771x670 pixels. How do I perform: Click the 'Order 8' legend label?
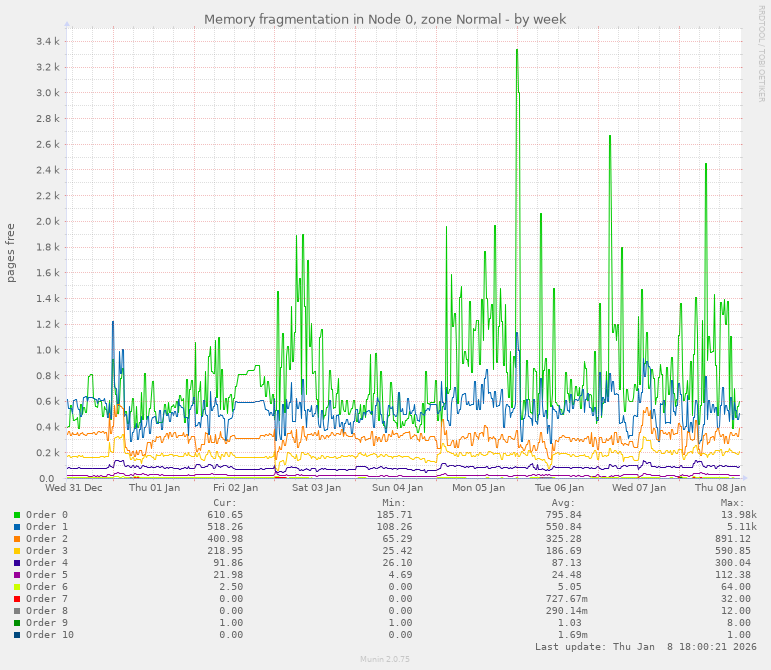click(x=47, y=611)
